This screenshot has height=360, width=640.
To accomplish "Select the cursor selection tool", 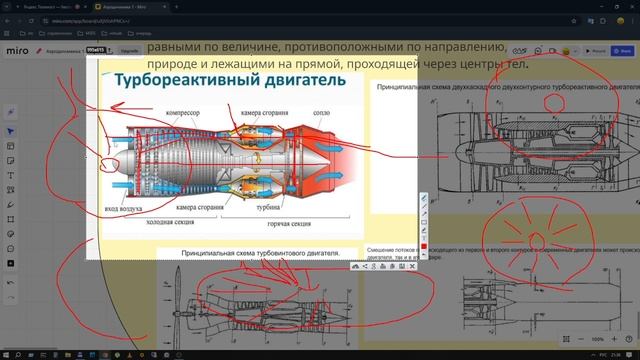I will (x=11, y=131).
